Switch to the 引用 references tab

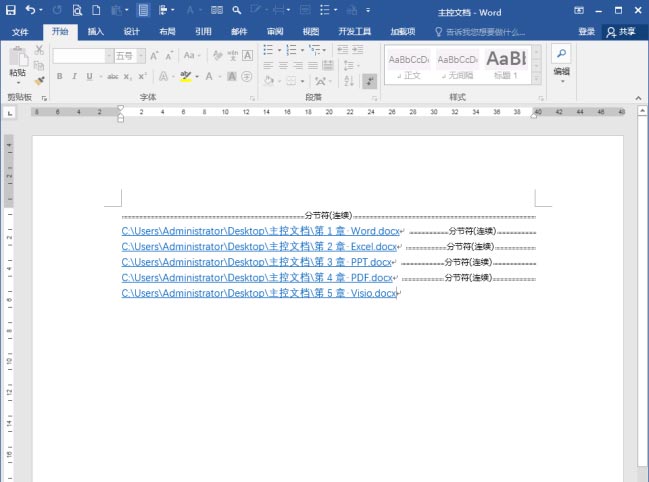coord(203,31)
